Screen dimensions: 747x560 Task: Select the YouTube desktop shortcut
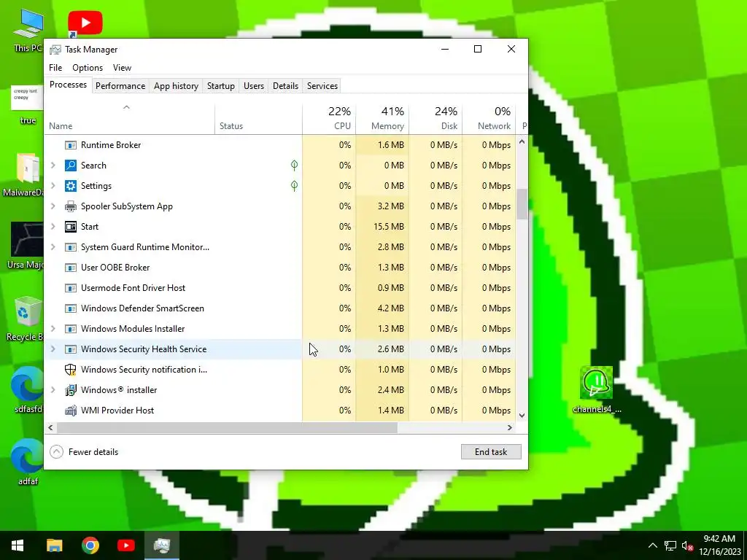[x=85, y=24]
